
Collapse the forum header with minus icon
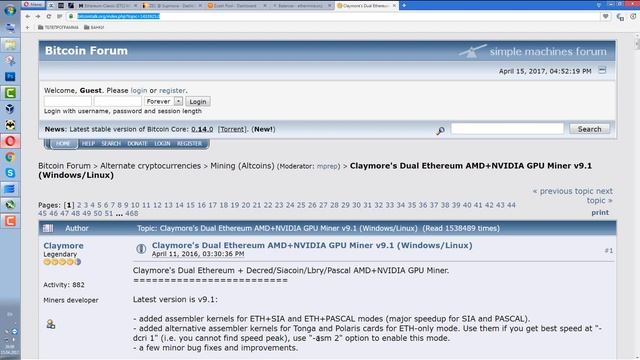point(602,70)
